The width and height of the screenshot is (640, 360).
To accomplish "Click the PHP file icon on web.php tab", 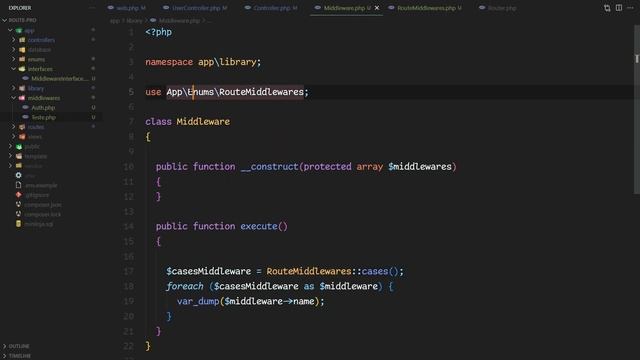I will pos(111,8).
